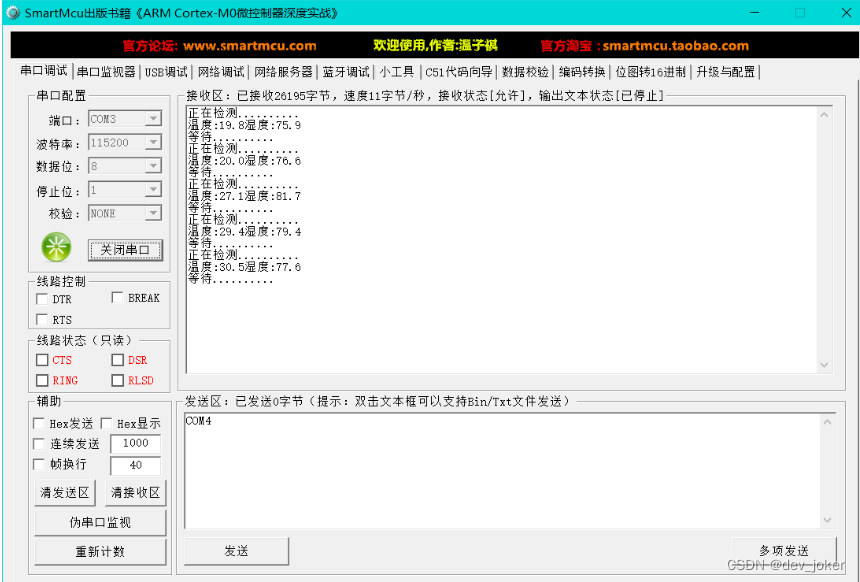
Task: Click the receive area scrollbar up arrow
Action: click(x=824, y=115)
